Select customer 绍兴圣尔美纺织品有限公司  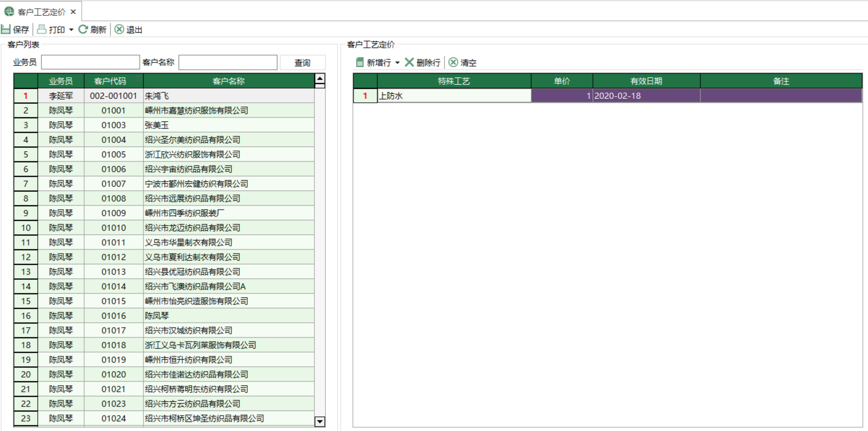(229, 140)
